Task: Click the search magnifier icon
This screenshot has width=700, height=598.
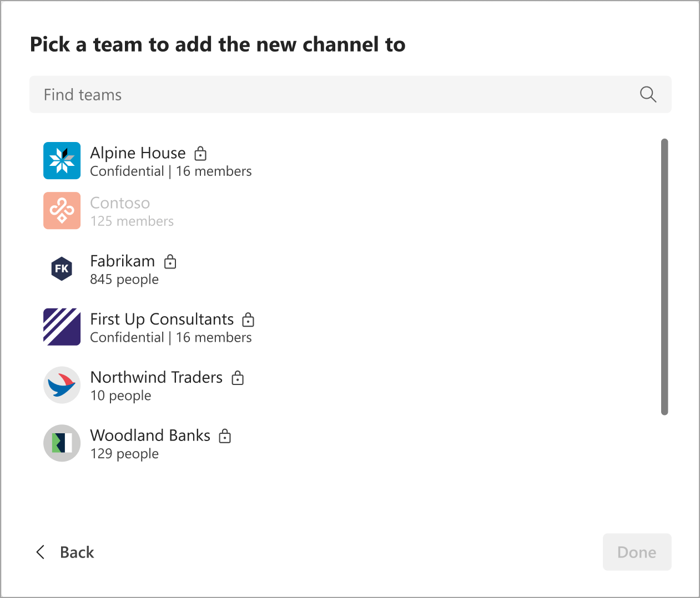Action: pyautogui.click(x=648, y=95)
